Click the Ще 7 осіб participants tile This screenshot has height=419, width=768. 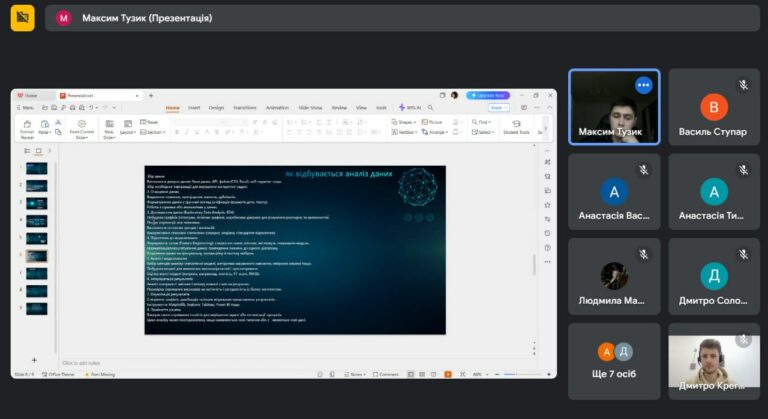click(x=614, y=361)
